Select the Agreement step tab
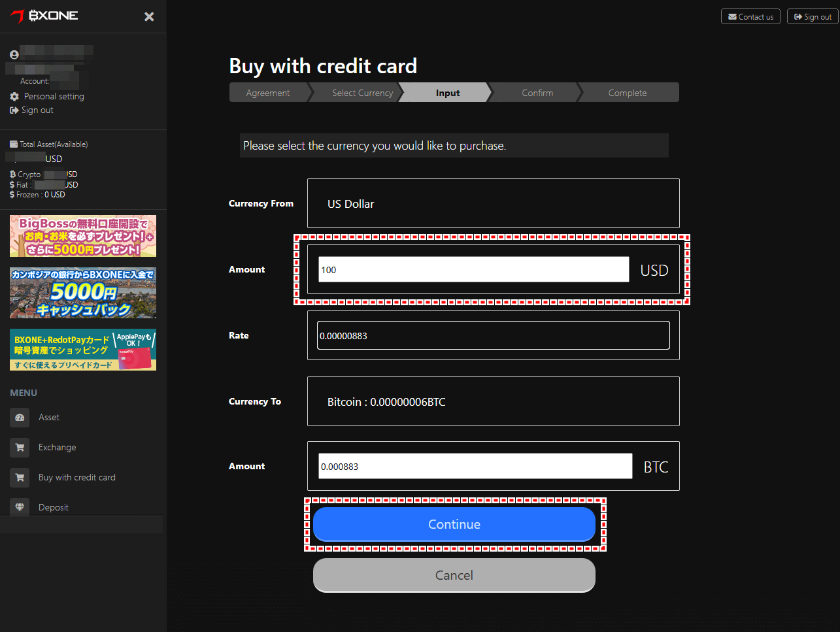The height and width of the screenshot is (632, 840). tap(268, 93)
